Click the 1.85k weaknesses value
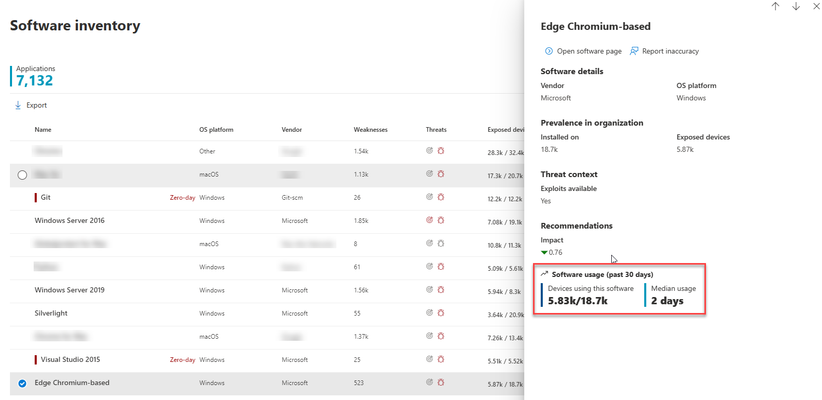Image resolution: width=822 pixels, height=400 pixels. point(361,221)
